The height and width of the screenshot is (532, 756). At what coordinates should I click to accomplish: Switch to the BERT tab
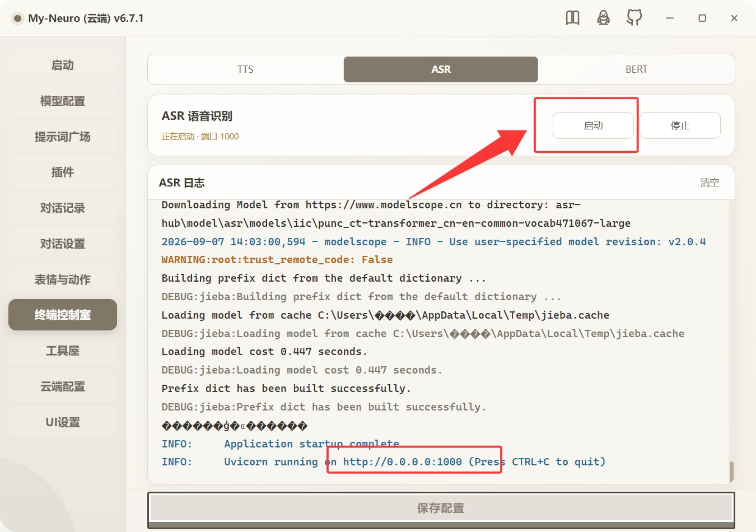pos(636,69)
